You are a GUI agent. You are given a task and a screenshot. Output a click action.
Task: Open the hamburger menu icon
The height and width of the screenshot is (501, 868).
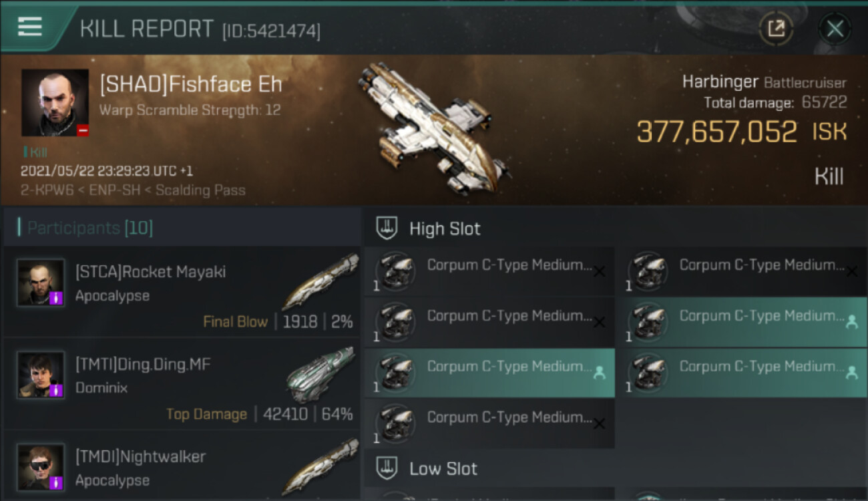pos(30,27)
